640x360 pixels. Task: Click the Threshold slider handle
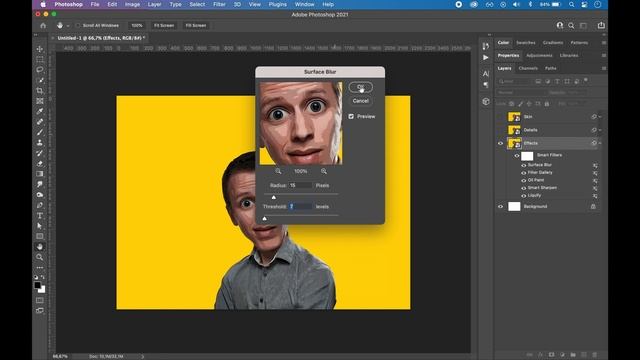pos(264,218)
